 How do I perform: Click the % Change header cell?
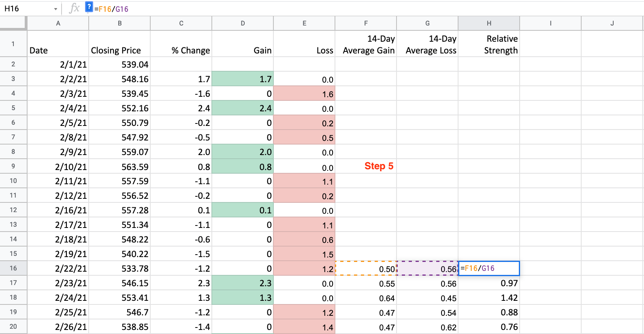(x=181, y=44)
